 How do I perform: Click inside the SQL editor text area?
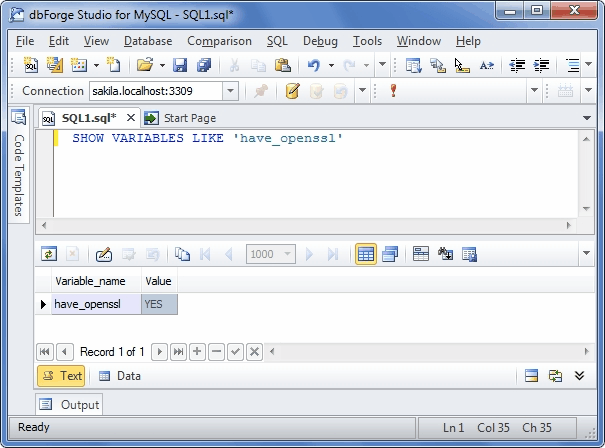tap(316, 174)
